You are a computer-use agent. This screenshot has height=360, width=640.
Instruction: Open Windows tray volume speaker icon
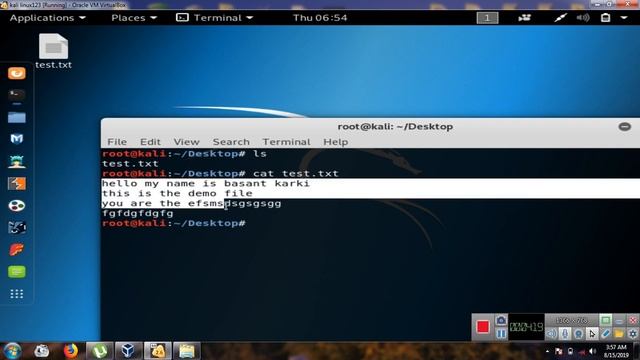592,351
